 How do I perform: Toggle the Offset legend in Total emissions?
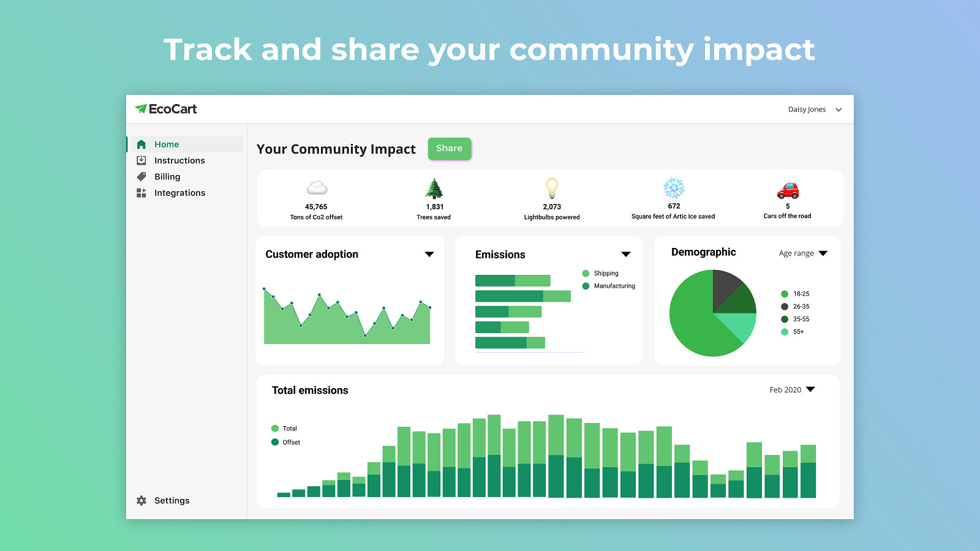point(275,442)
